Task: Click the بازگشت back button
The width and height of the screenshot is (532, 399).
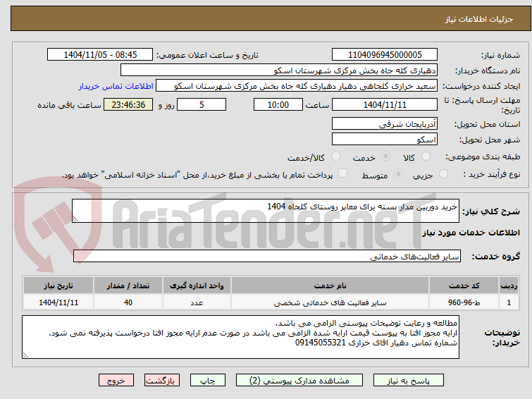Action: pyautogui.click(x=162, y=381)
